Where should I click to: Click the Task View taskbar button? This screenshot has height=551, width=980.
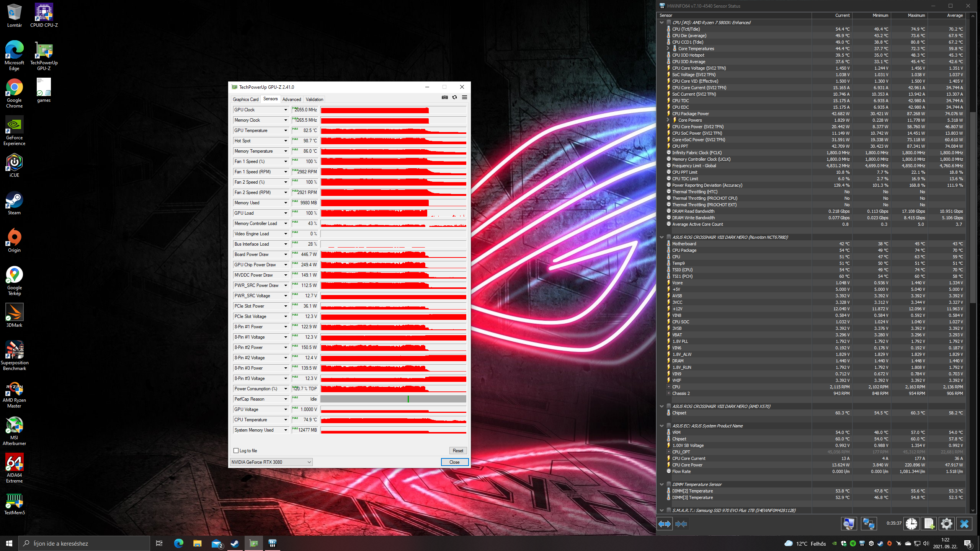click(159, 543)
